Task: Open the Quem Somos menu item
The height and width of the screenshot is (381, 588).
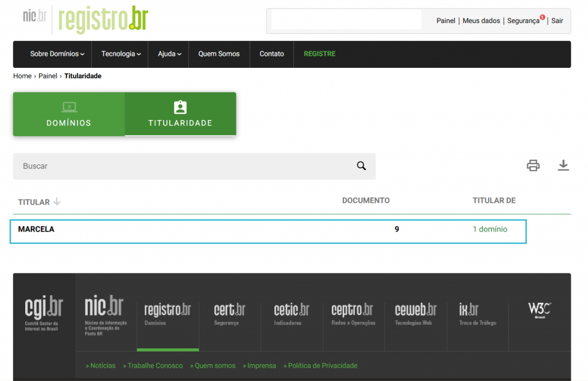Action: pyautogui.click(x=219, y=54)
